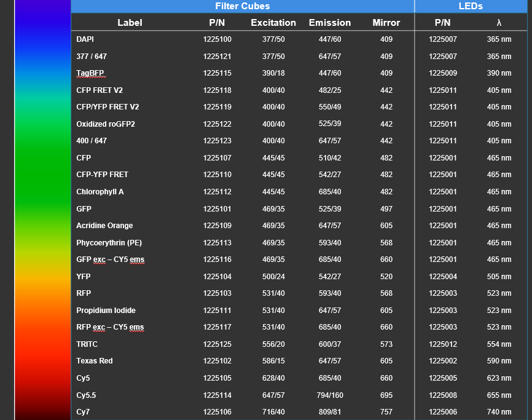Click the excitation value "586/15"

[x=273, y=361]
